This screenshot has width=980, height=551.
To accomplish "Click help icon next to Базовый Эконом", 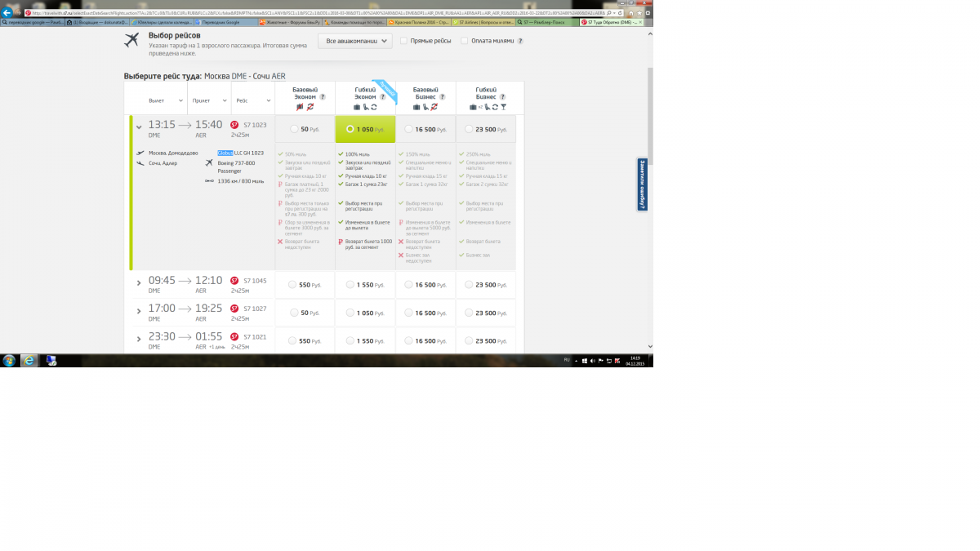I will pyautogui.click(x=322, y=97).
